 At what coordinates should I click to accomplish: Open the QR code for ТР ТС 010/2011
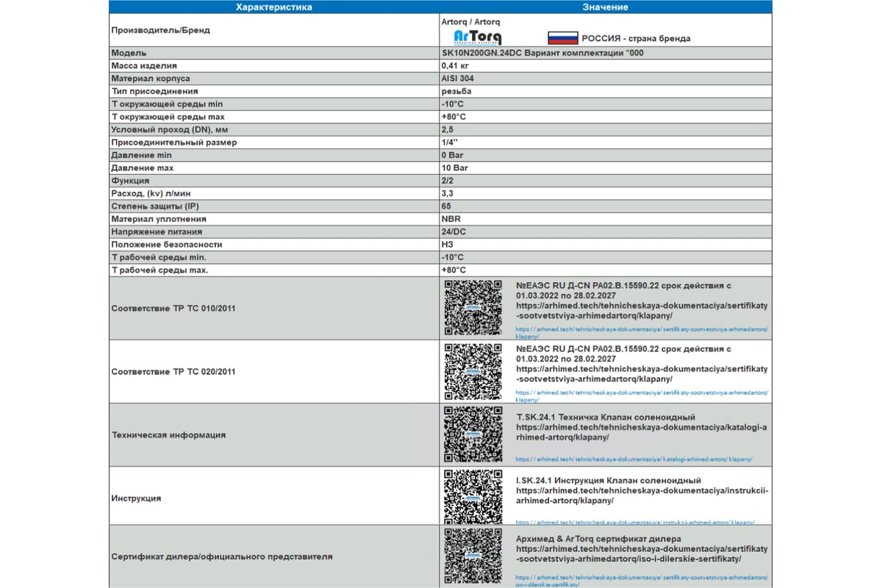point(473,308)
